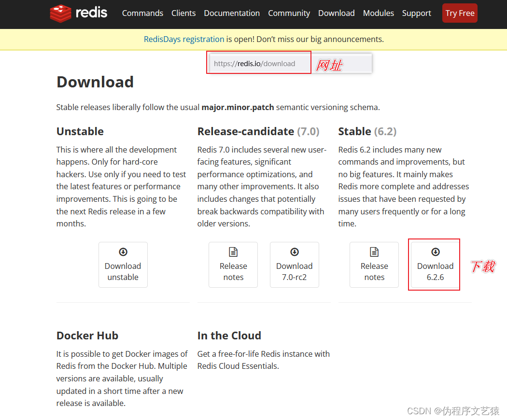Click the Redis logo in the header
Viewport: 507px width, 420px height.
pyautogui.click(x=79, y=13)
